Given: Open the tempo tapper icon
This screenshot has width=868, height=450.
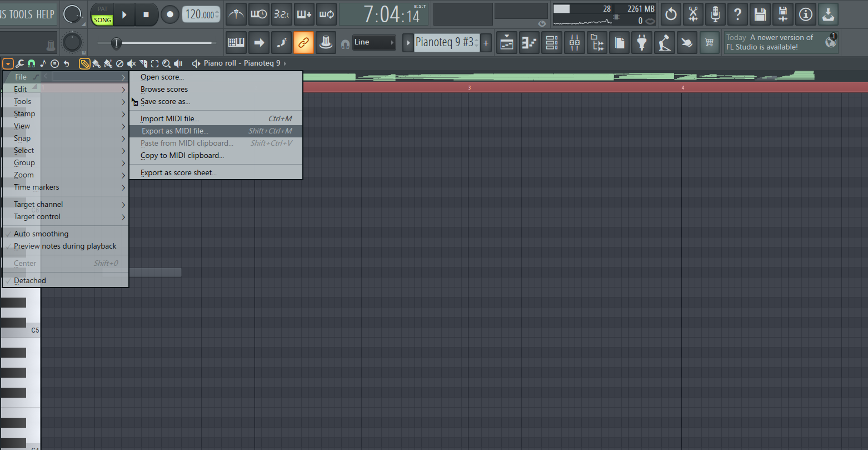Looking at the screenshot, I should [x=665, y=42].
